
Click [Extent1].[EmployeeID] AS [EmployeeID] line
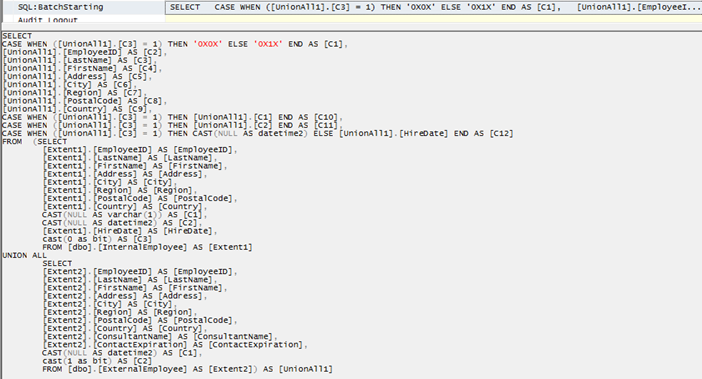tap(140, 149)
